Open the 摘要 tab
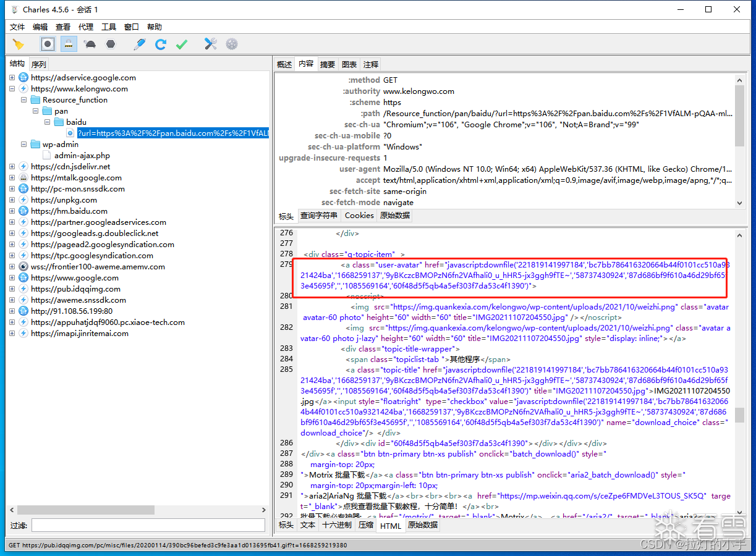The image size is (756, 556). (328, 64)
